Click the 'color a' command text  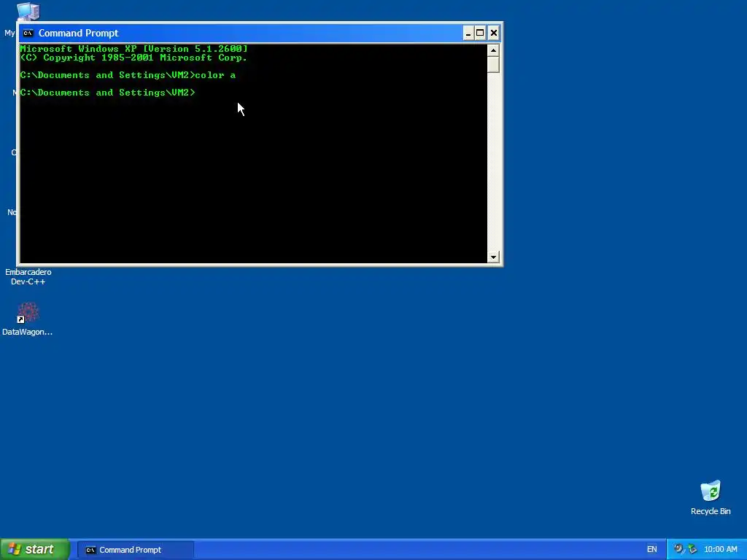(215, 75)
